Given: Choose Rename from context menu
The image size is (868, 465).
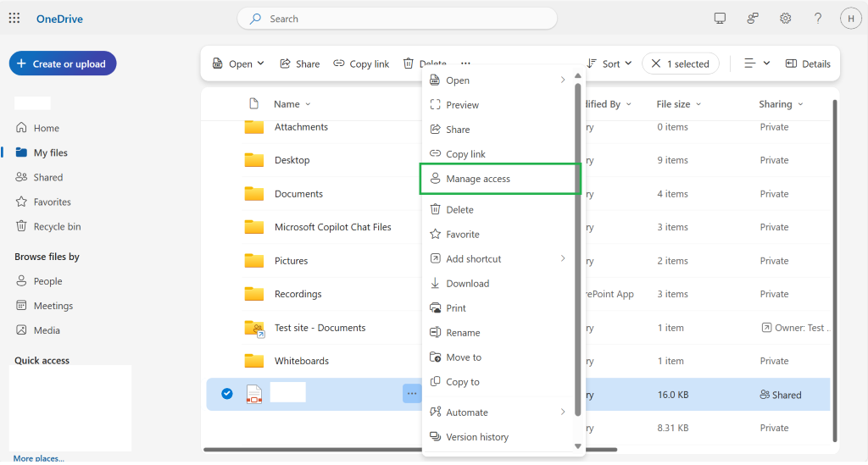Looking at the screenshot, I should [x=498, y=333].
